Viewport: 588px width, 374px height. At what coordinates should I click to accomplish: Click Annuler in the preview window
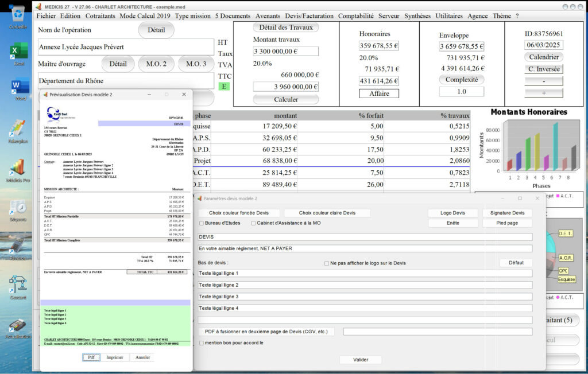(x=142, y=357)
